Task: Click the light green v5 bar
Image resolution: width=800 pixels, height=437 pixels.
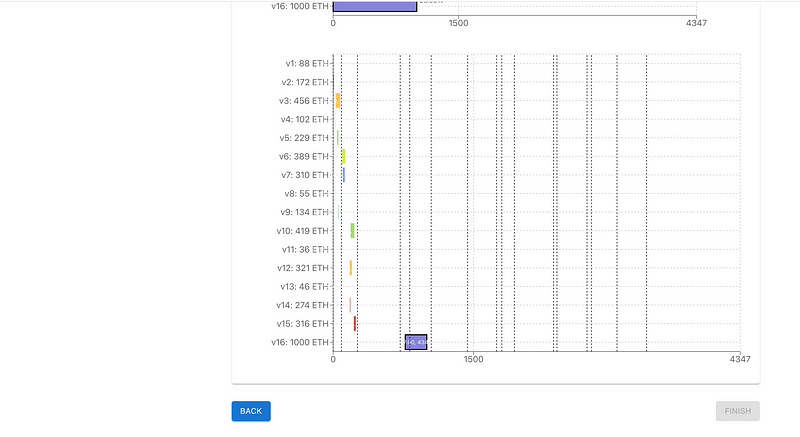Action: point(338,138)
